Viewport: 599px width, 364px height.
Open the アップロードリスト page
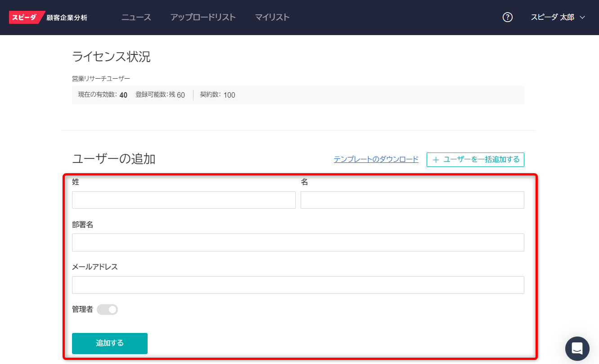point(203,18)
